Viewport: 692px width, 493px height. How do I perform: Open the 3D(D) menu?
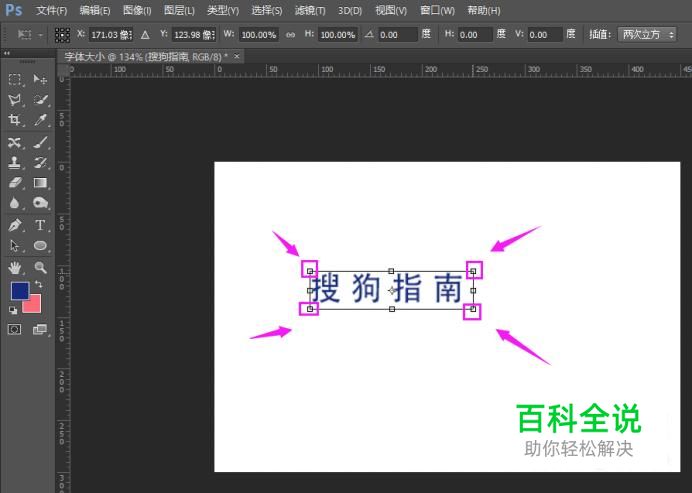pos(350,10)
